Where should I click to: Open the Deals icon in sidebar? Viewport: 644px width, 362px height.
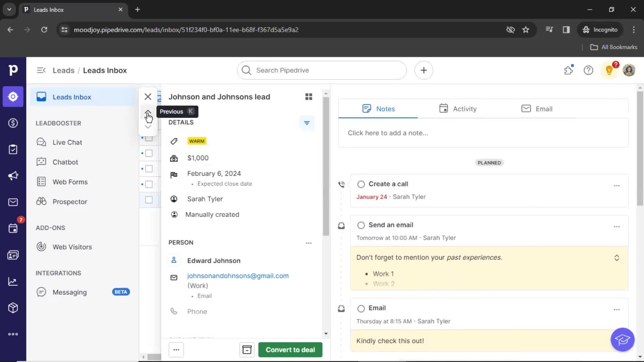point(13,123)
